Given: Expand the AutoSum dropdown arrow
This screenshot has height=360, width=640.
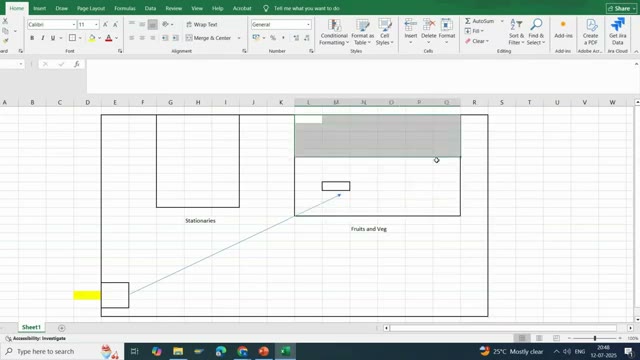Looking at the screenshot, I should click(502, 21).
